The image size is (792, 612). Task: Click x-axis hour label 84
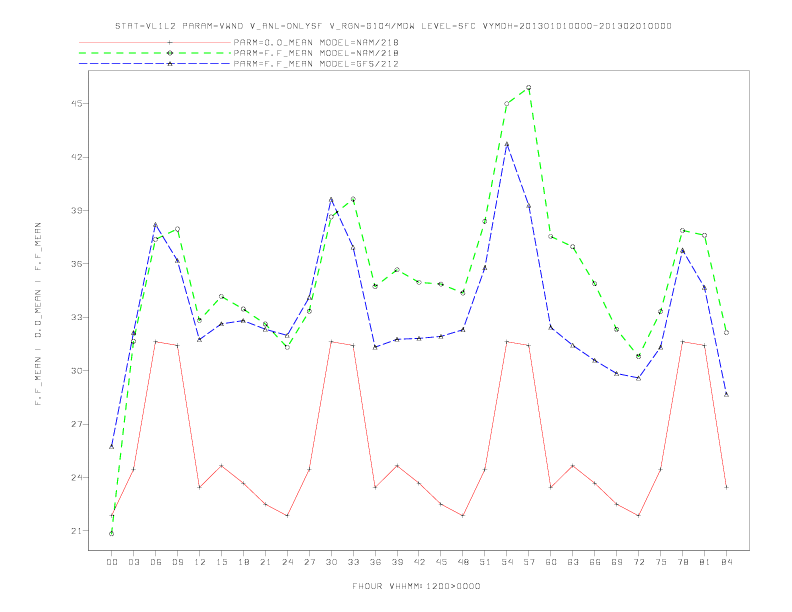[726, 562]
